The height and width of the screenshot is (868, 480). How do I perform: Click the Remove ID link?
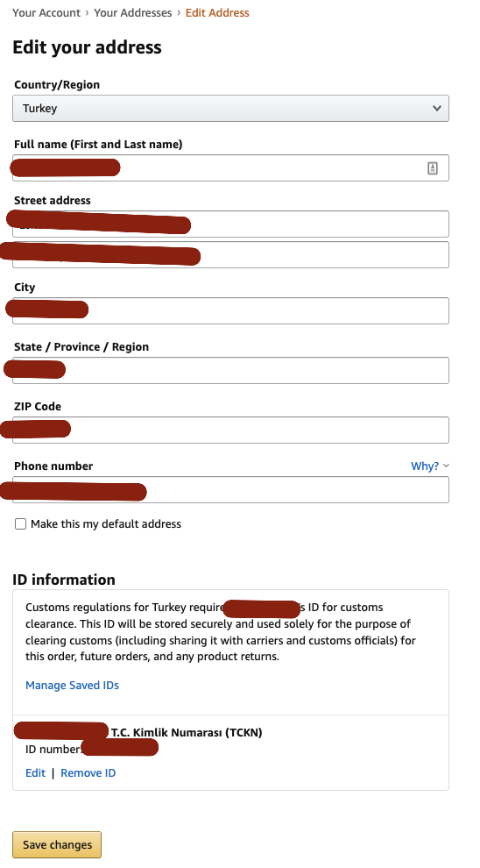(x=88, y=773)
